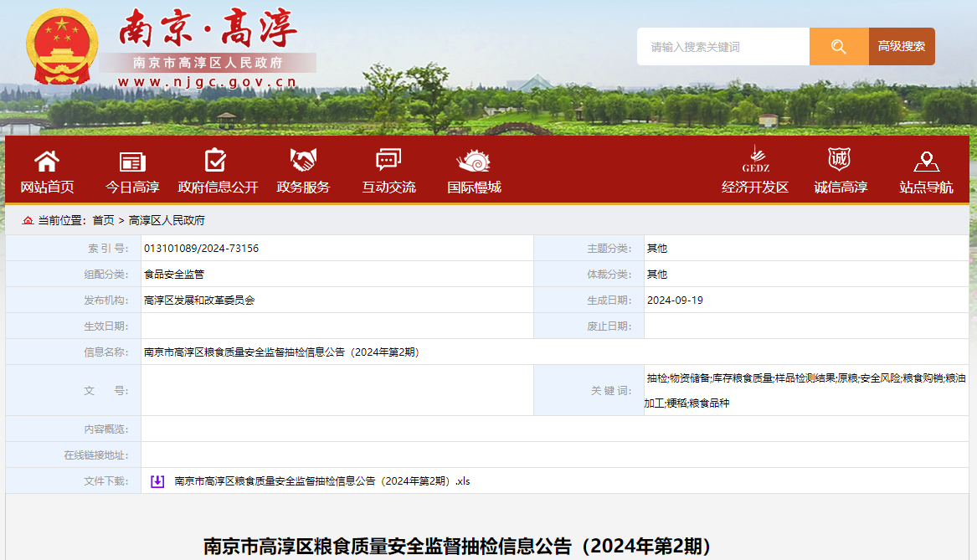Open the 首页 breadcrumb link
Screen dimensions: 977x560
(x=101, y=220)
